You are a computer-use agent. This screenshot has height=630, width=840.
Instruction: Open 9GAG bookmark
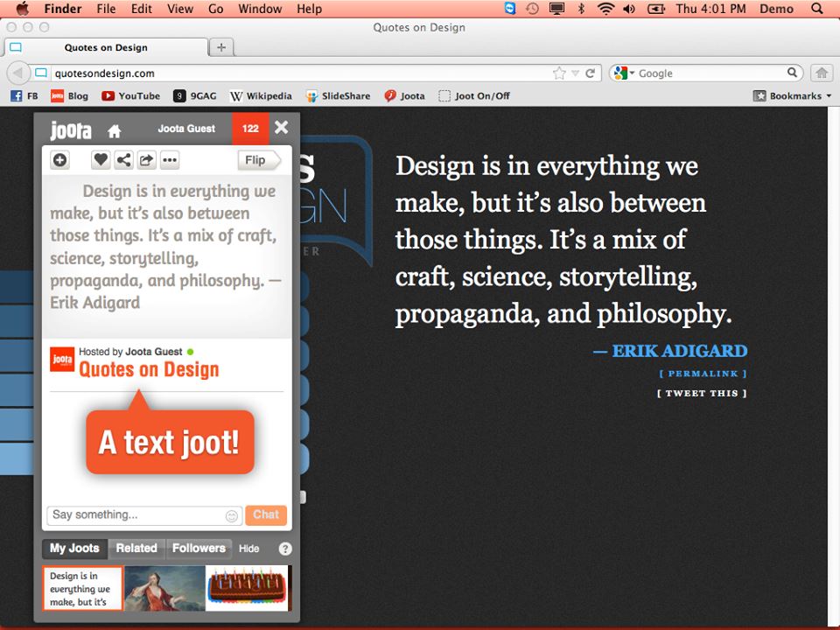[195, 96]
